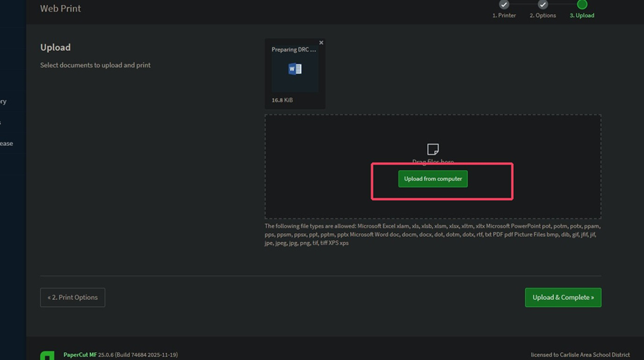Click the green step 3 Upload circle
The height and width of the screenshot is (360, 644).
click(582, 4)
